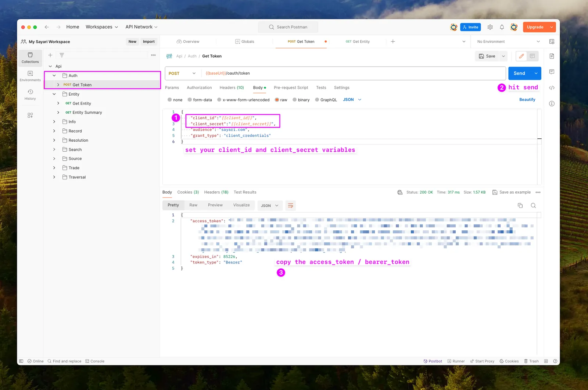Search within the response using magnifier icon
Image resolution: width=588 pixels, height=390 pixels.
pos(533,205)
